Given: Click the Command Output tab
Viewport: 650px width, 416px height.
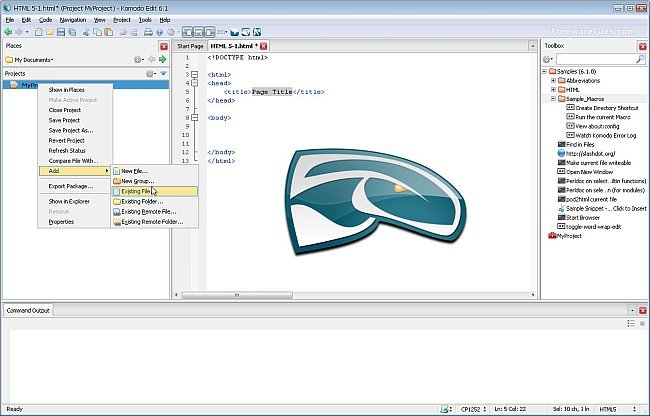Looking at the screenshot, I should click(28, 310).
